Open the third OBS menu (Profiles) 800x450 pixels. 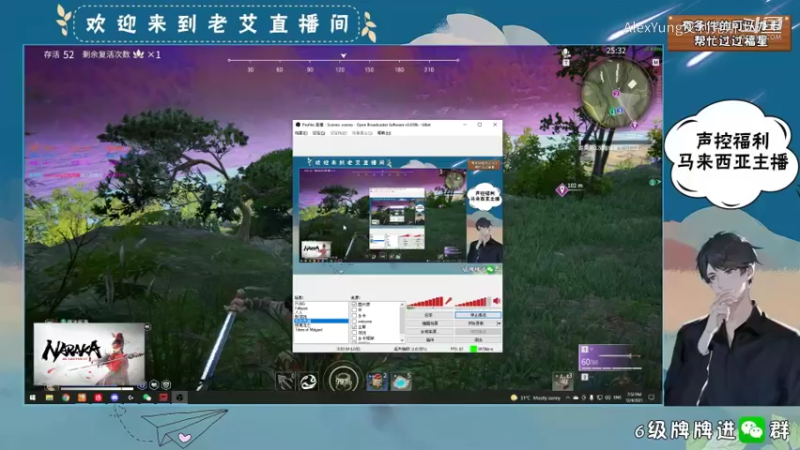(339, 133)
